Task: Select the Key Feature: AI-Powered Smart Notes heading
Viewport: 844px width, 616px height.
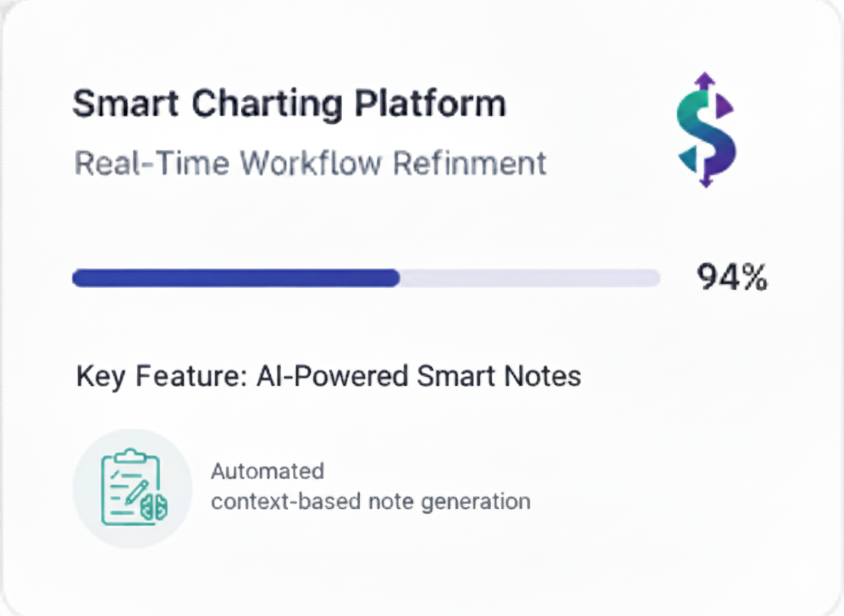Action: pyautogui.click(x=329, y=376)
